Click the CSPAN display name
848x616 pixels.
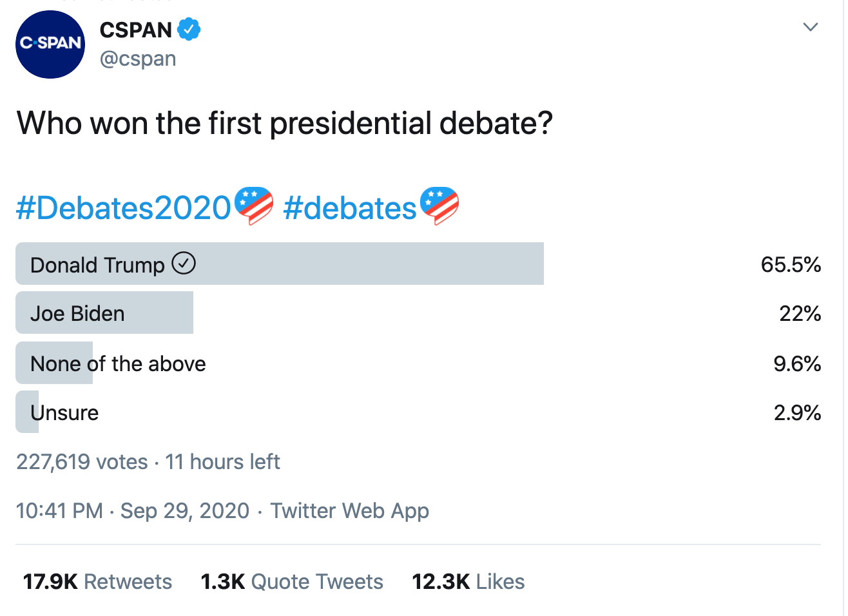[135, 30]
